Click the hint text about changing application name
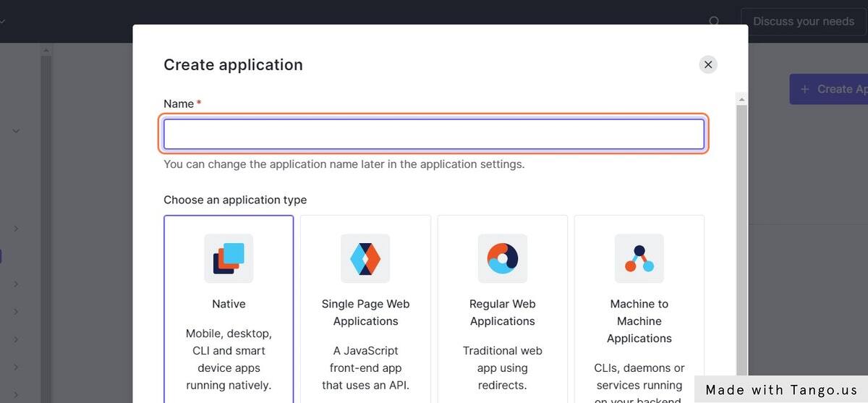 pyautogui.click(x=344, y=164)
